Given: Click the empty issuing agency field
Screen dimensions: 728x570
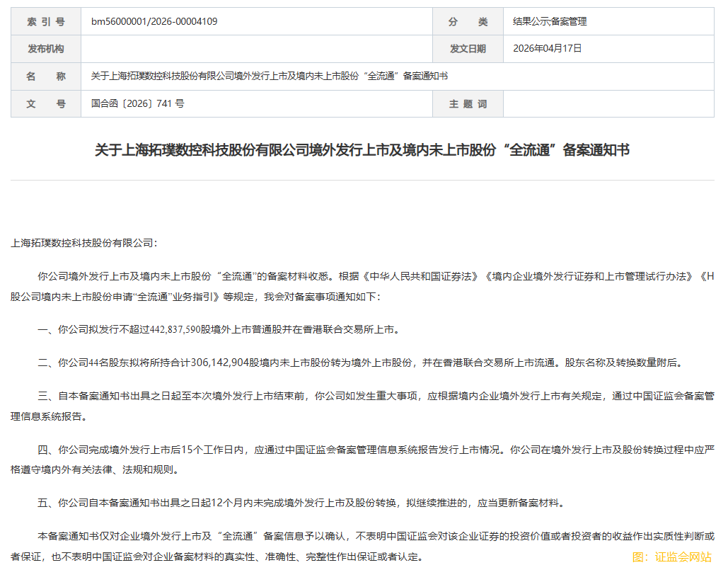Looking at the screenshot, I should [x=258, y=49].
